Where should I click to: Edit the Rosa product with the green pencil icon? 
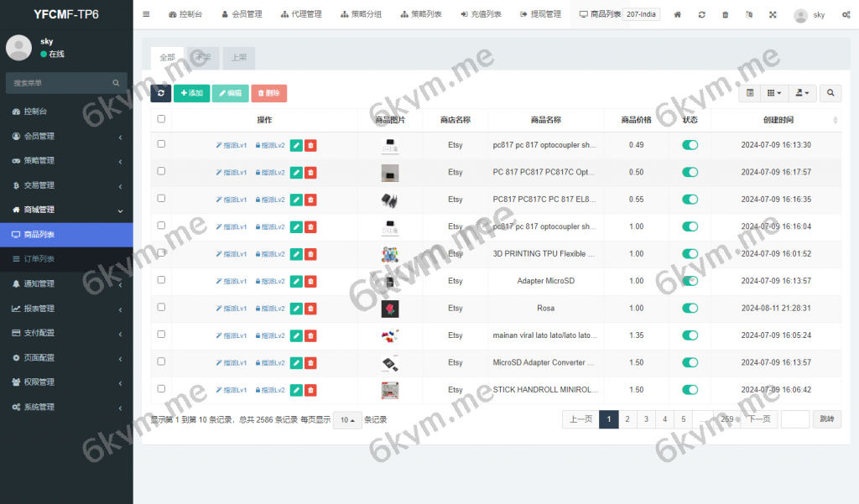295,309
